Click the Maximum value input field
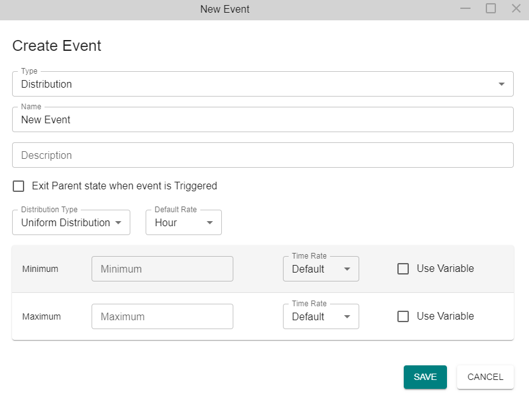Screen dimensions: 529x420 point(162,316)
